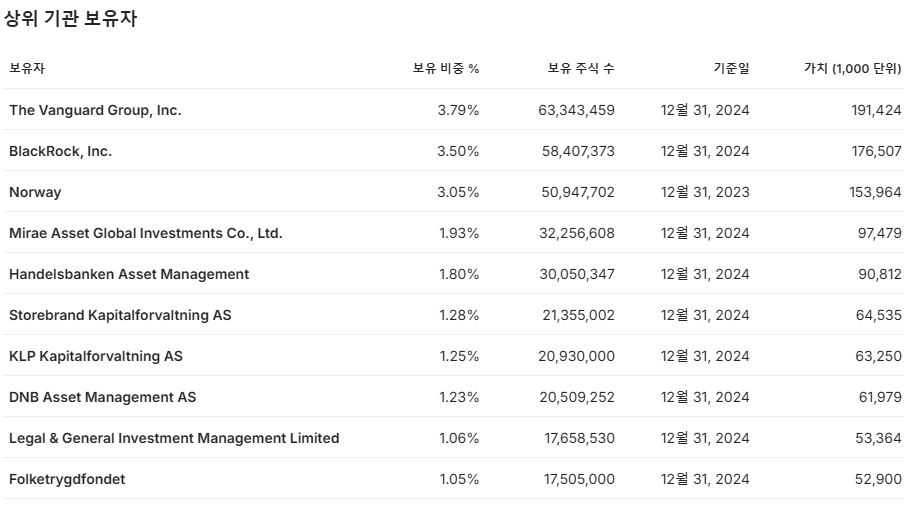Select 'KLP Kapitalforvaltning AS' holder name

coord(96,356)
